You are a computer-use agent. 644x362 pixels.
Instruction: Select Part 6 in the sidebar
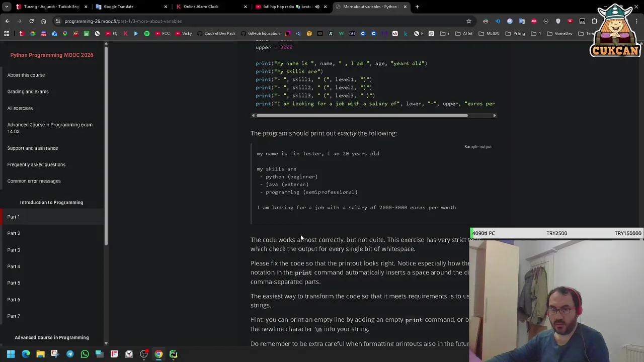(14, 300)
